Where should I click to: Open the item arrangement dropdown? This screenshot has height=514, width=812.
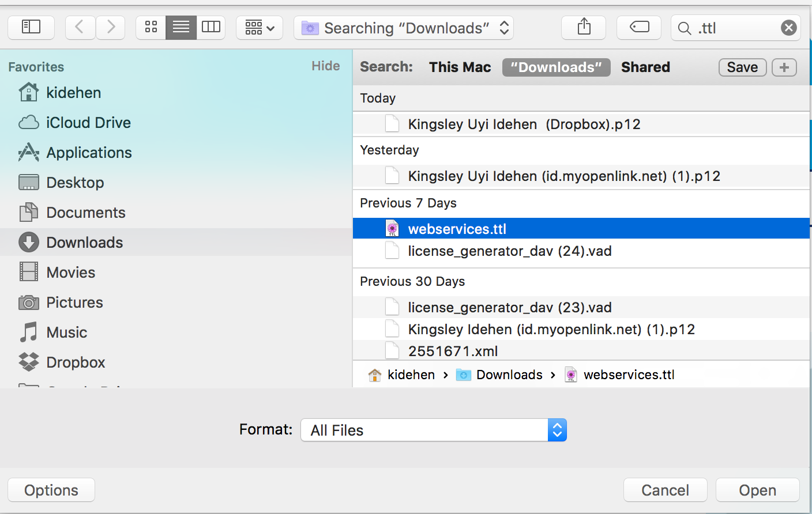[x=260, y=27]
